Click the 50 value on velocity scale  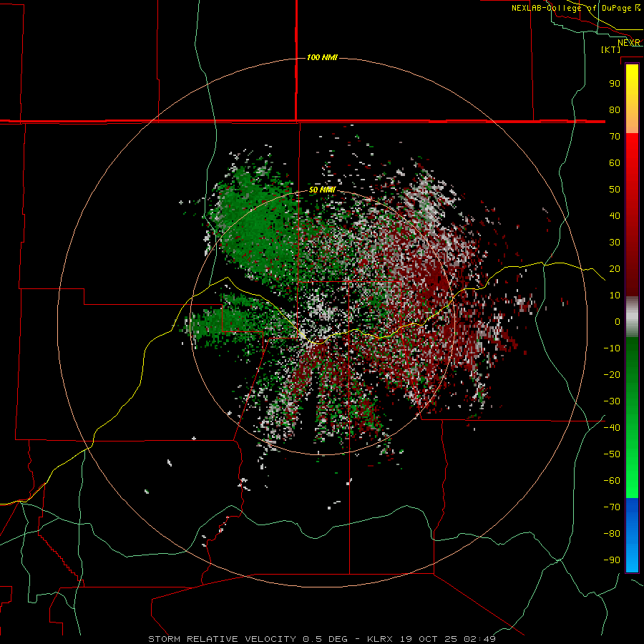tap(615, 190)
